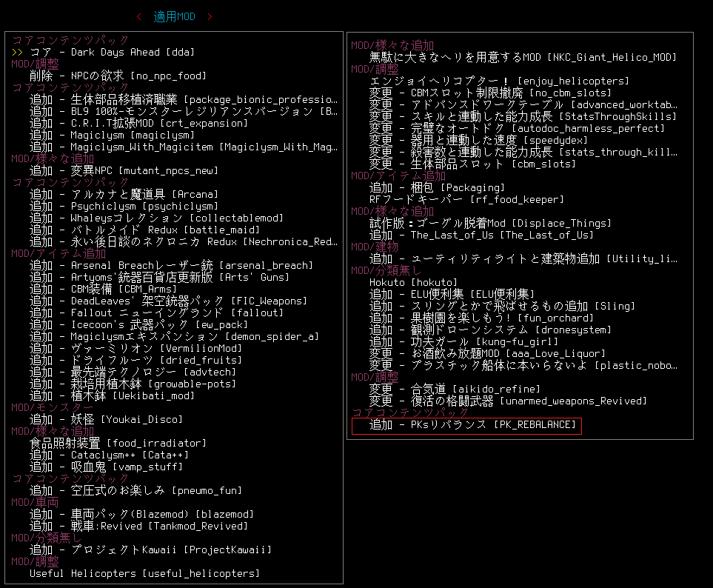The height and width of the screenshot is (588, 713).
Task: Select the Dark Days Ahead [dda] core entry
Action: tap(104, 53)
